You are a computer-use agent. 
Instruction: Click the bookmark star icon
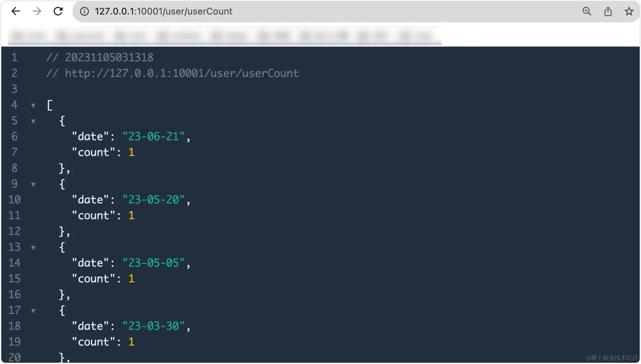click(629, 11)
